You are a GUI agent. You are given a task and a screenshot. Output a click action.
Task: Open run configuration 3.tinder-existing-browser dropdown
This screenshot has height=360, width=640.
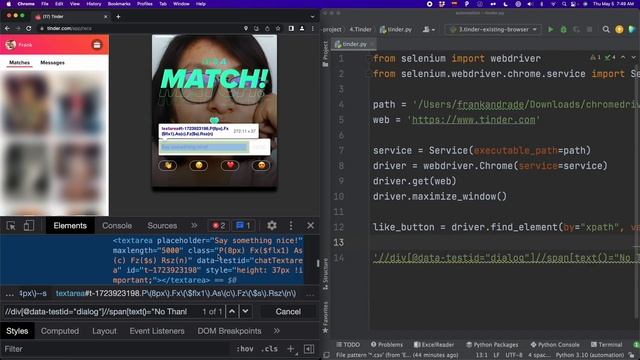(493, 29)
